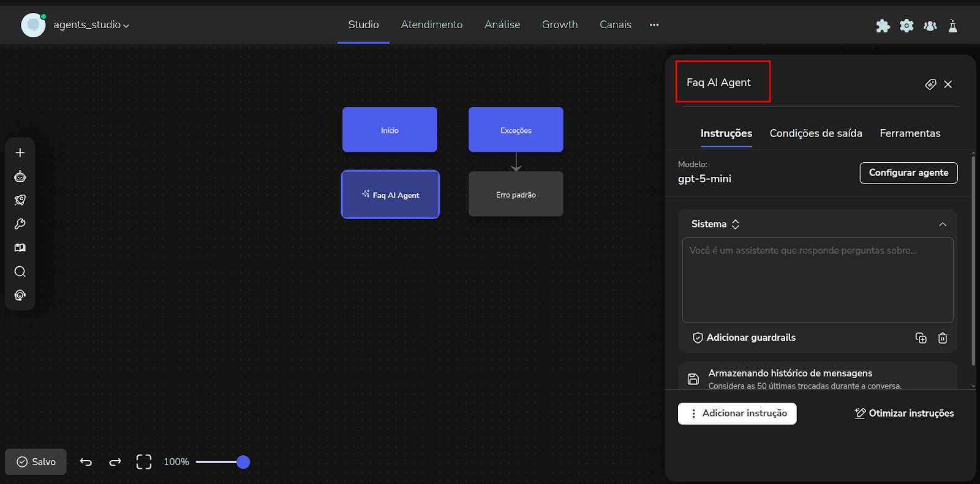This screenshot has width=980, height=484.
Task: Click the open book icon in sidebar
Action: [x=20, y=248]
